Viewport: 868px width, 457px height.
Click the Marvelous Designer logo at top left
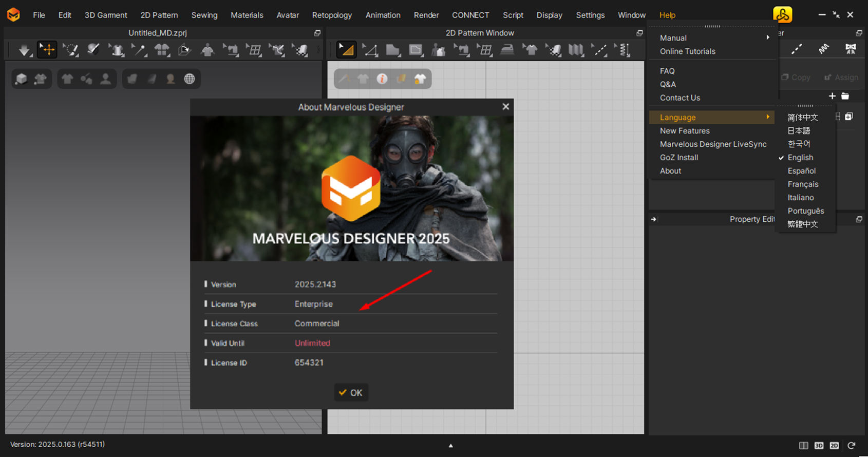pos(13,14)
